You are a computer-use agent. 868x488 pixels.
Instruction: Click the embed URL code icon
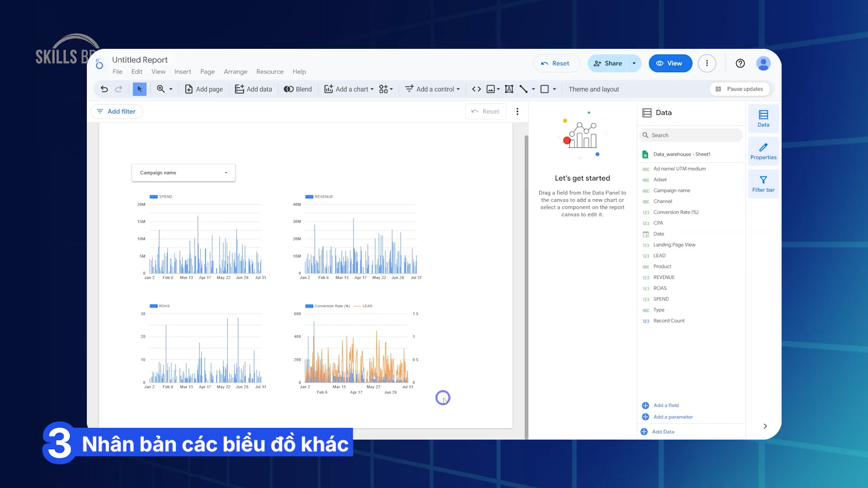(x=476, y=89)
